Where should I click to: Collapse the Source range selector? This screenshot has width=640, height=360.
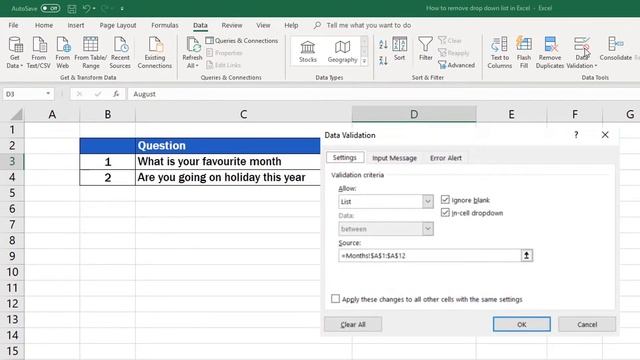(527, 256)
